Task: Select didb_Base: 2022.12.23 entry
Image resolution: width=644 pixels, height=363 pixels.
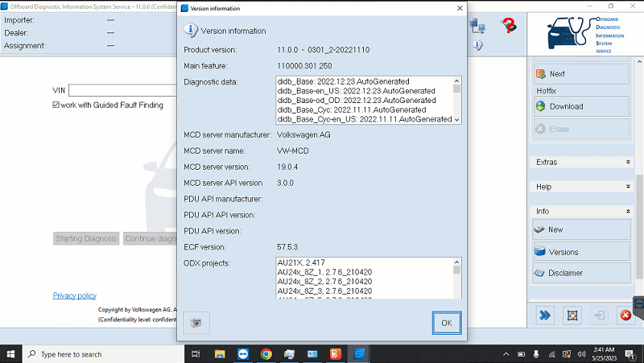Action: (344, 81)
